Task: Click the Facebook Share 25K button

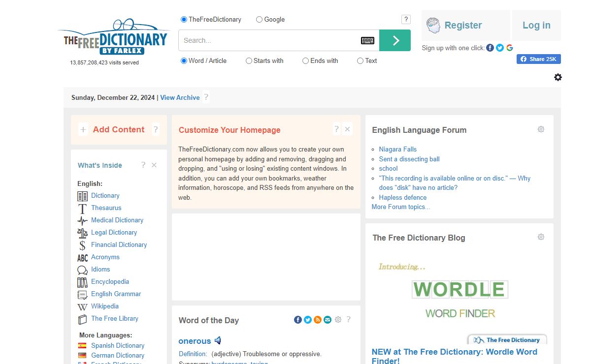Action: (539, 59)
